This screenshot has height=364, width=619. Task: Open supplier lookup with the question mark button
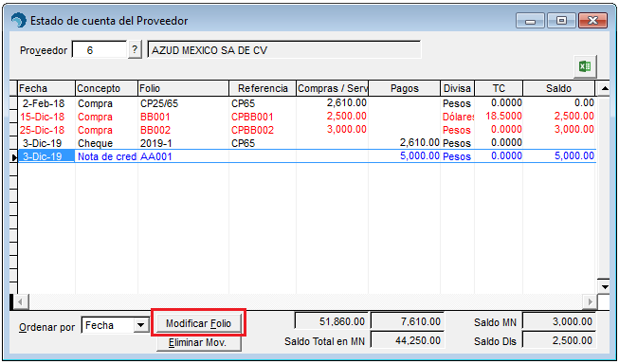pyautogui.click(x=135, y=49)
